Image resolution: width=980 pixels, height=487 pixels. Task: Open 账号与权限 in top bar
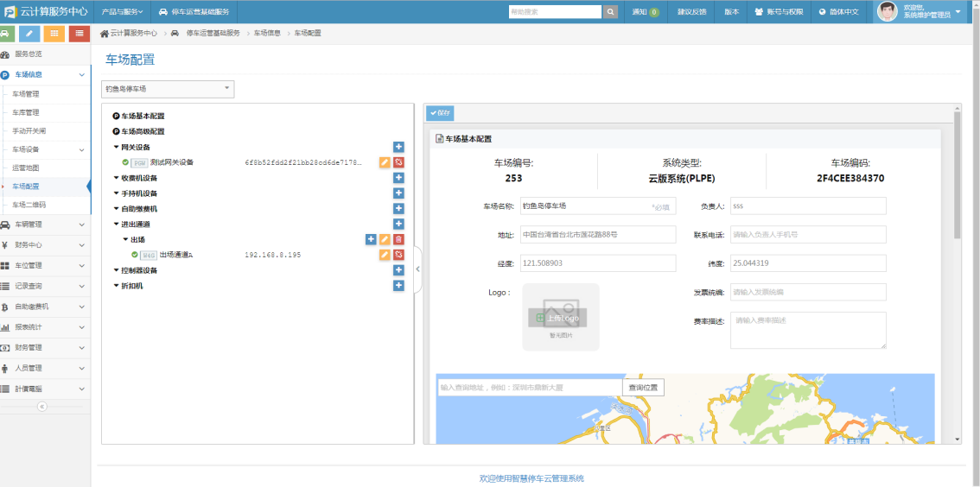coord(779,12)
